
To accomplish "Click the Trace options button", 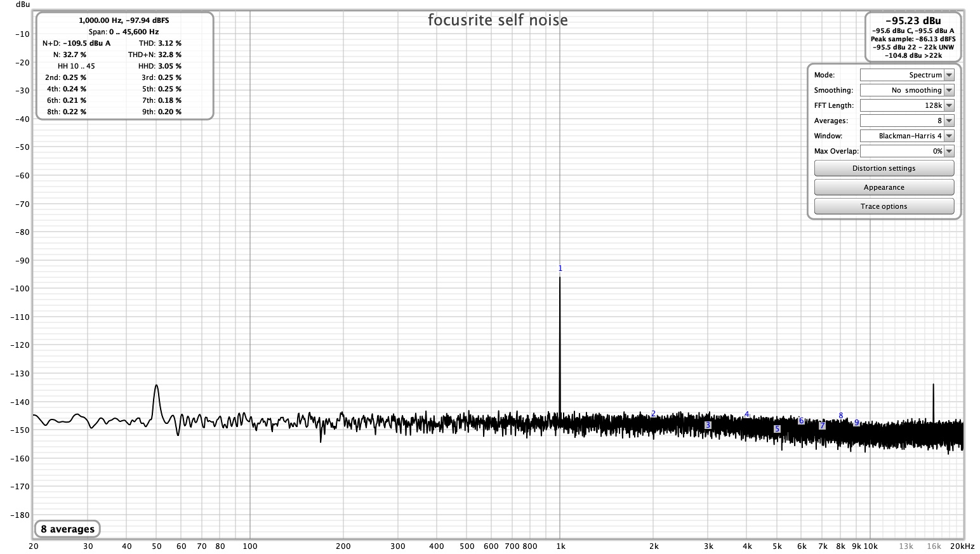I will 884,206.
